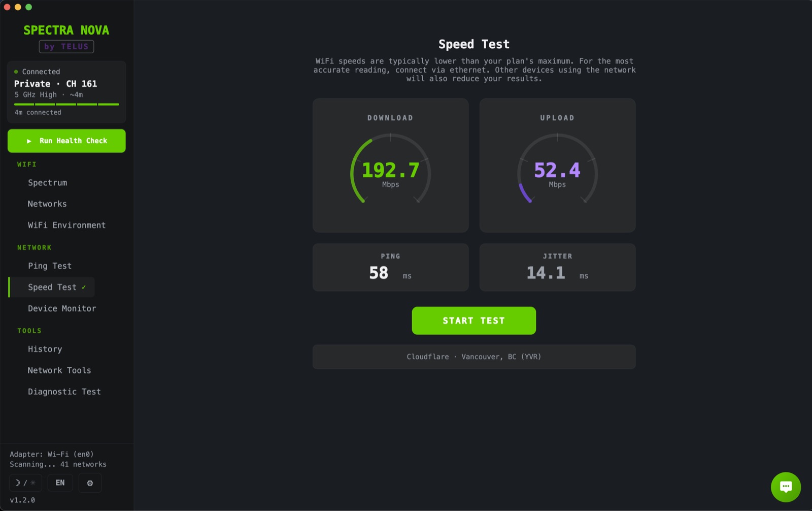Click the '5 GHz High · ~4m' band text
Screen dimensions: 812x511
coord(49,95)
